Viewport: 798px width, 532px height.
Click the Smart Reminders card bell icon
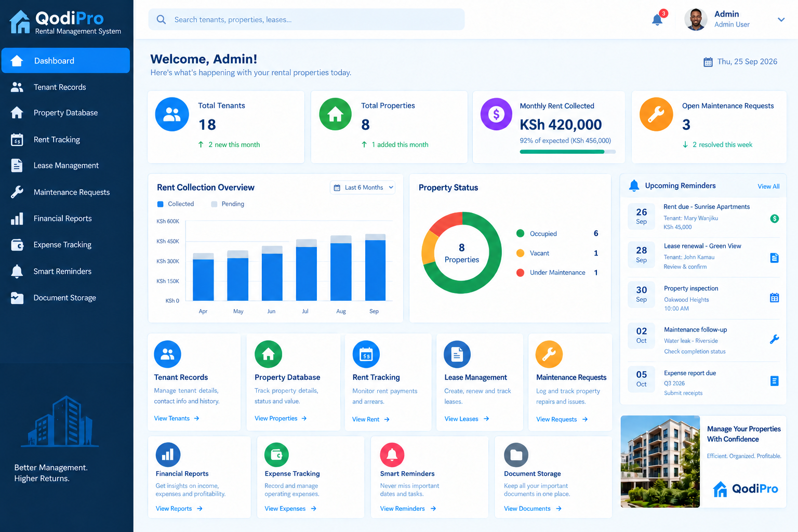tap(392, 455)
